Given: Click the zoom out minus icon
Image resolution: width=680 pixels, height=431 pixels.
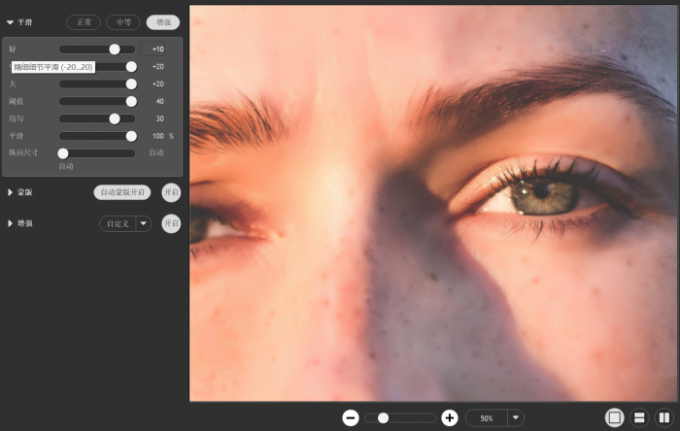Looking at the screenshot, I should coord(350,417).
